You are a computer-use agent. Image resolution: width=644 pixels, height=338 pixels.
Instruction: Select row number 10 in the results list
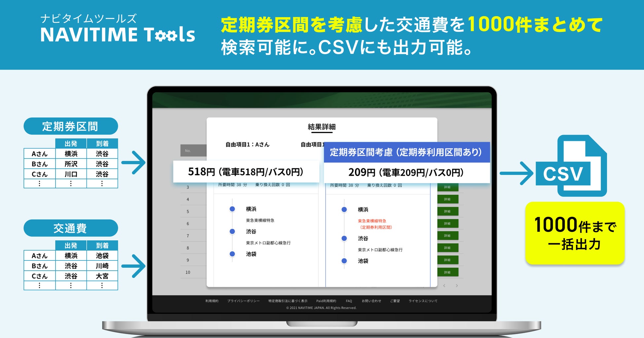tap(188, 272)
